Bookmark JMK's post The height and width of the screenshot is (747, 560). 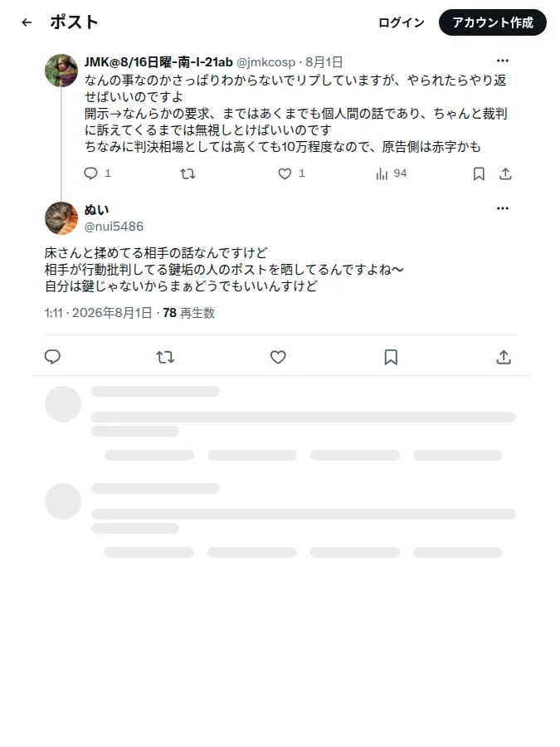[x=479, y=174]
